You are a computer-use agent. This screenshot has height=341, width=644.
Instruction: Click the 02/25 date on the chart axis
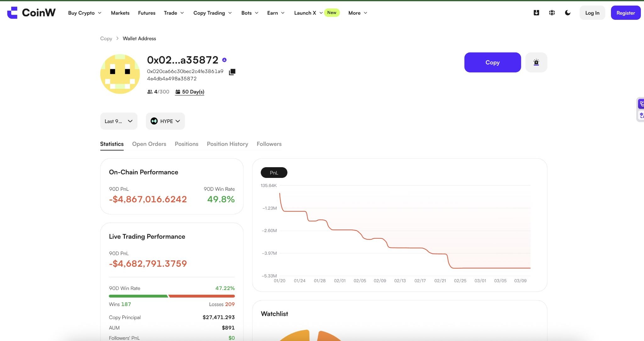[460, 281]
